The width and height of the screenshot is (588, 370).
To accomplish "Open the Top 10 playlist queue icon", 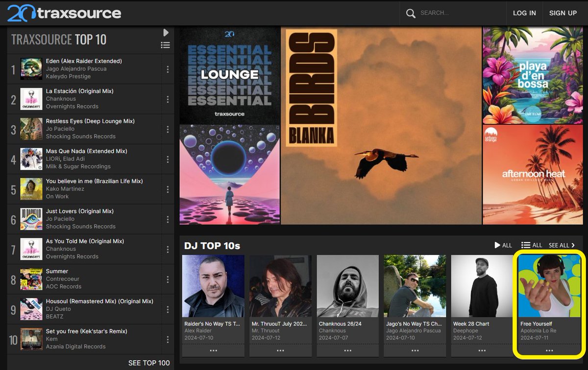I will [x=166, y=45].
